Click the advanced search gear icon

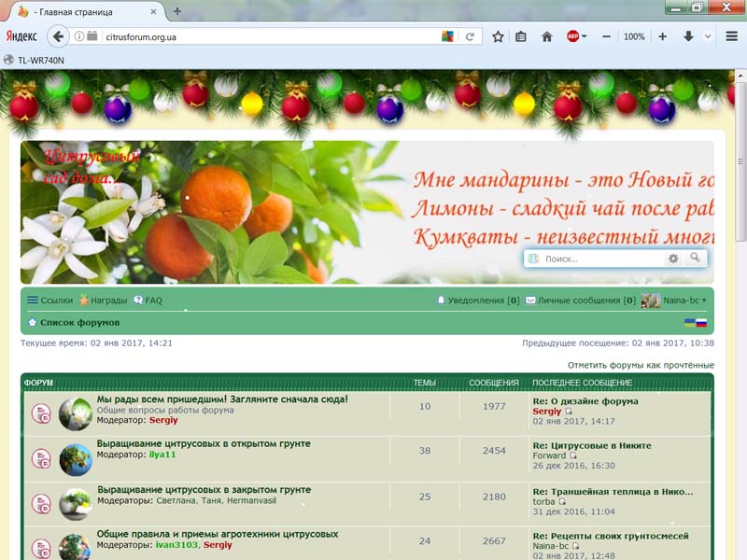pos(673,259)
